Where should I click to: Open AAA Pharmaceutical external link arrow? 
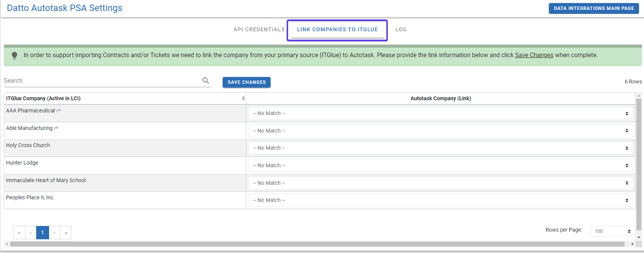point(59,110)
